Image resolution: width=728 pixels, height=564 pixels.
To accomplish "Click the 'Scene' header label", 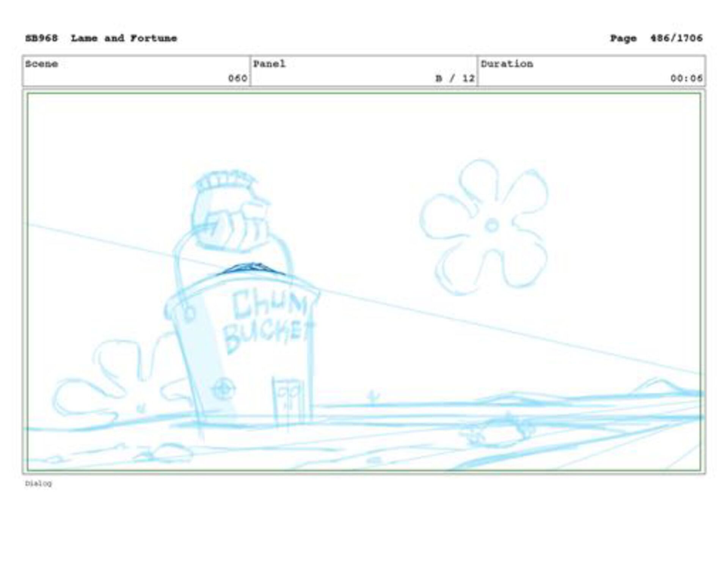I will (x=42, y=64).
